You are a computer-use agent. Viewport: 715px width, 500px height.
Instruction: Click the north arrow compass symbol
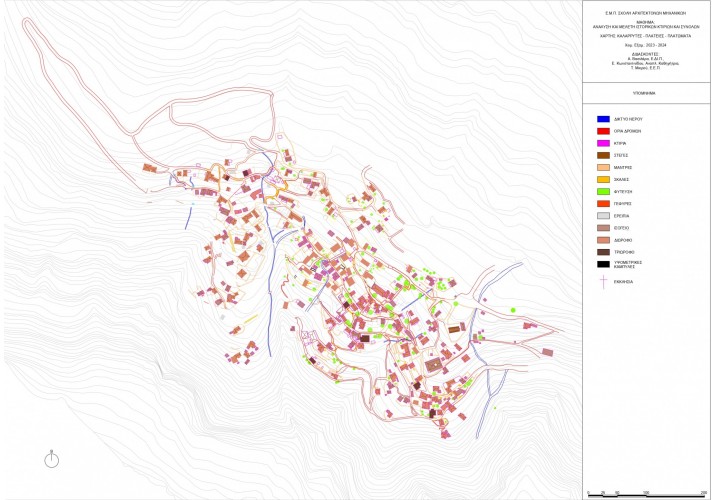[52, 459]
